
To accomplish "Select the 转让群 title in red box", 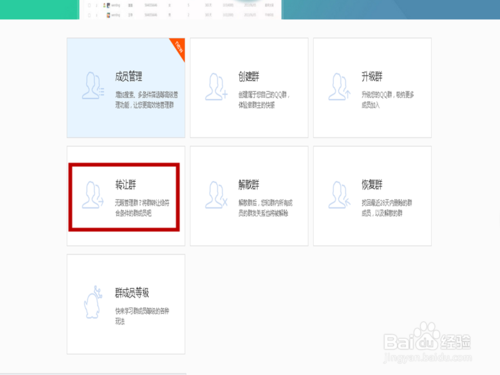I will 126,184.
